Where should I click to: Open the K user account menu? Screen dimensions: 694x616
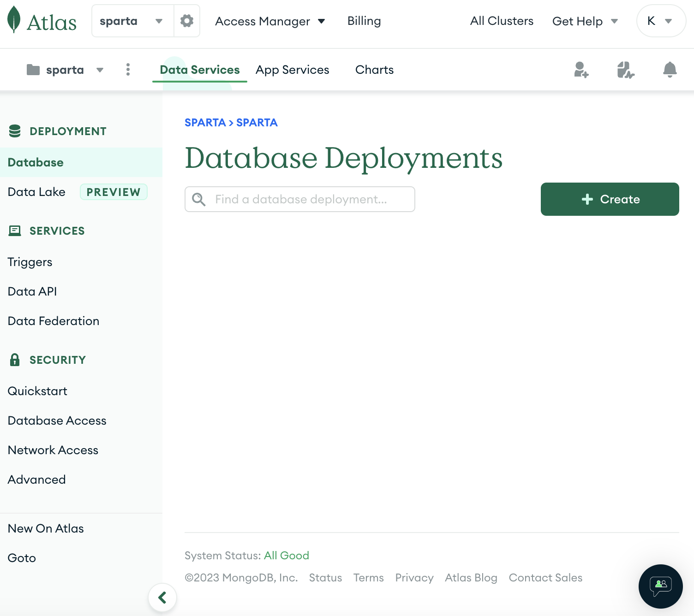coord(661,21)
